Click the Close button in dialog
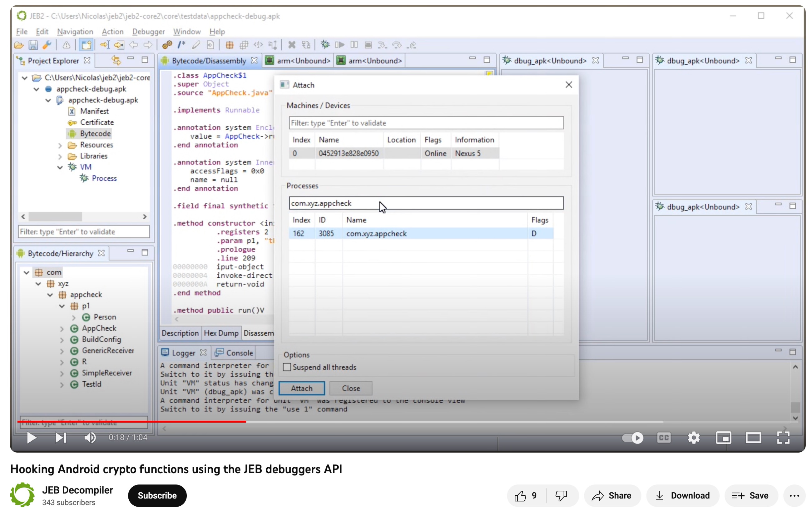Screen dimensions: 812x511 coord(351,388)
